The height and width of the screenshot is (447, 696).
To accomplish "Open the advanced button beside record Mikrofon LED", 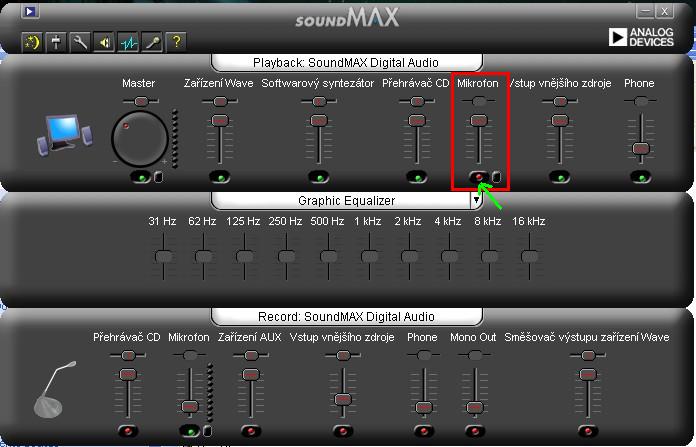I will pos(207,431).
